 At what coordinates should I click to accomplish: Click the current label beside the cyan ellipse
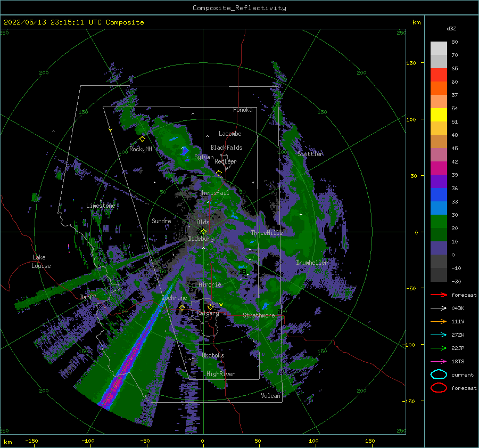click(x=462, y=374)
